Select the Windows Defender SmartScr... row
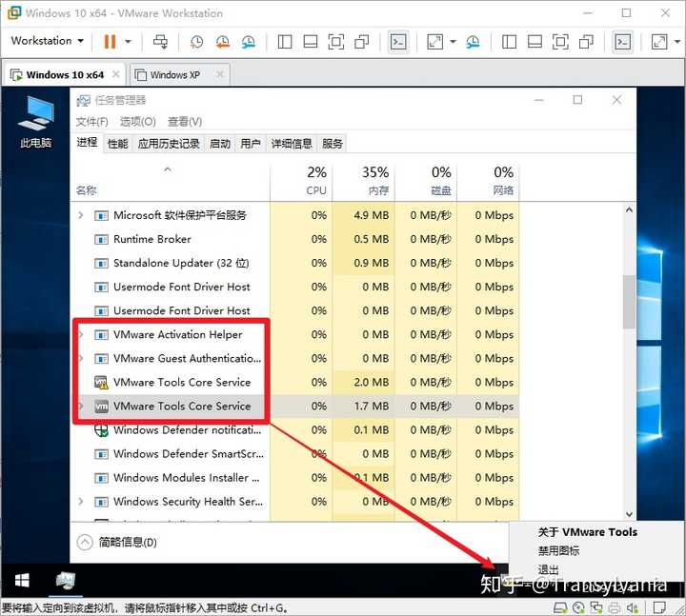The width and height of the screenshot is (686, 616). tap(295, 454)
